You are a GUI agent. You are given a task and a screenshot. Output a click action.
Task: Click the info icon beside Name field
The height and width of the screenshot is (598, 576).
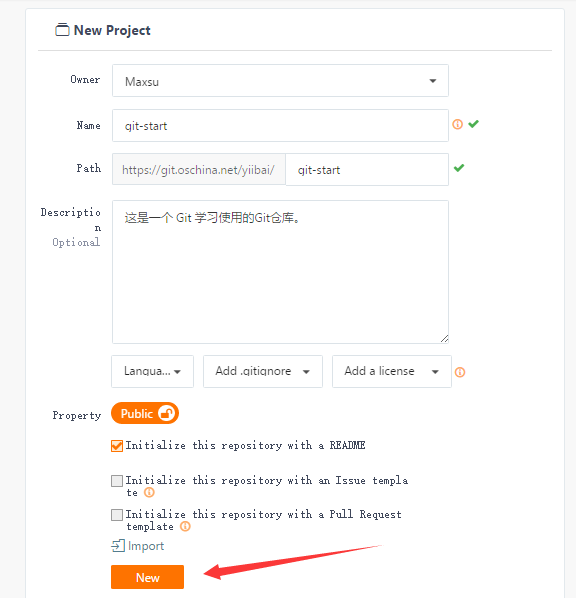point(457,124)
